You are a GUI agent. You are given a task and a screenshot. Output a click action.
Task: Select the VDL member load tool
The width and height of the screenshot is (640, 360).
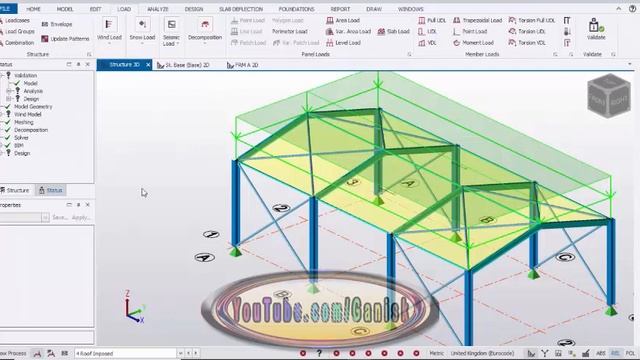(x=427, y=42)
